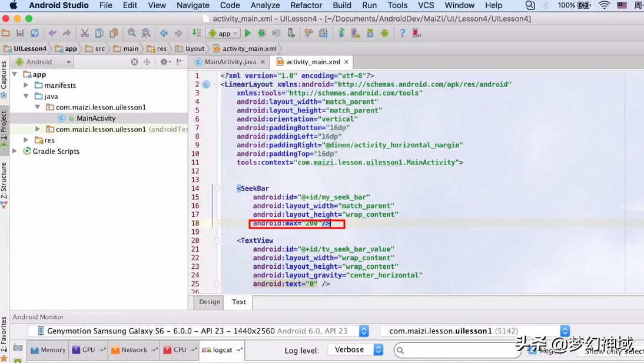Click the Make Project build icon

(196, 34)
